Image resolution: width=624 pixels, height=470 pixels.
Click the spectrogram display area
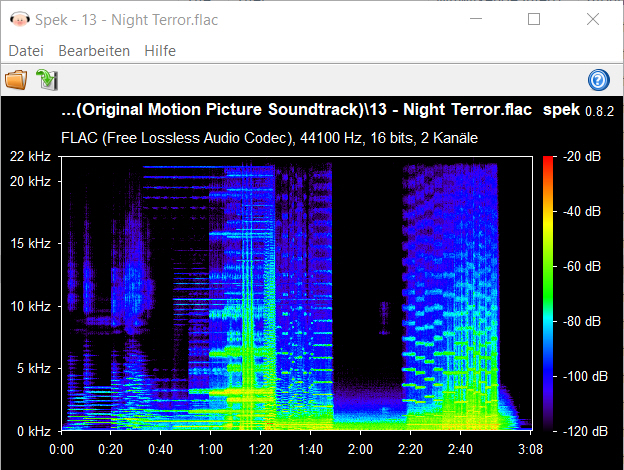[296, 294]
